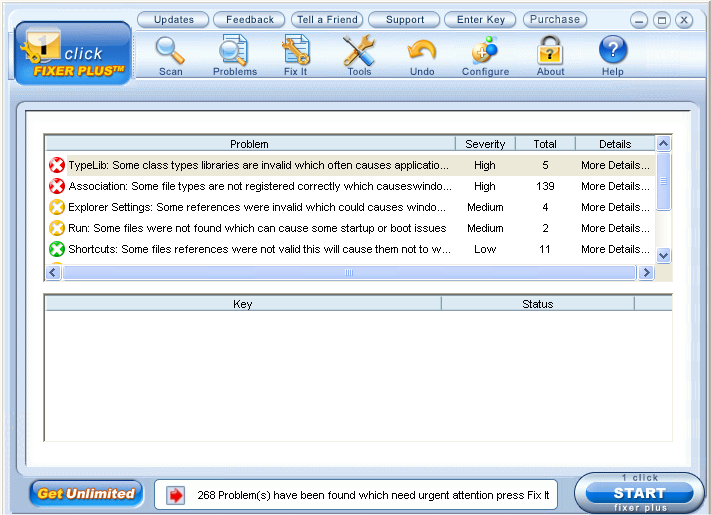Open the Feedback button
The height and width of the screenshot is (515, 711).
(x=249, y=19)
